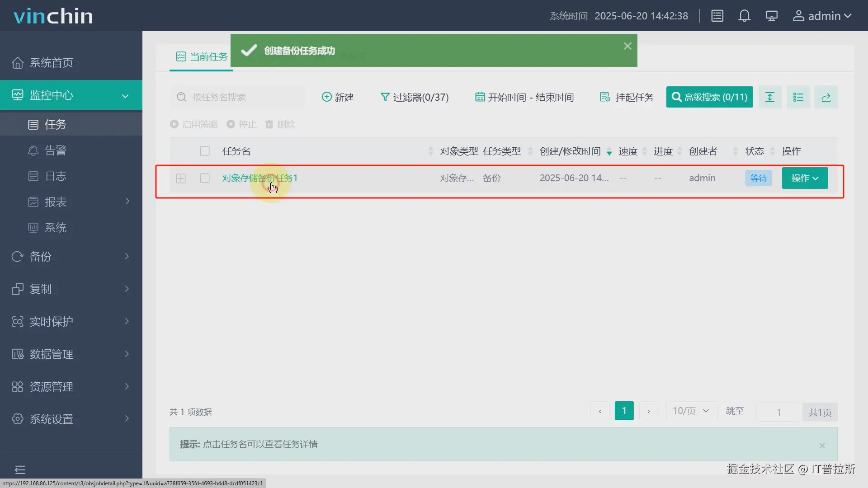
Task: Click the notification bell icon
Action: click(x=744, y=16)
